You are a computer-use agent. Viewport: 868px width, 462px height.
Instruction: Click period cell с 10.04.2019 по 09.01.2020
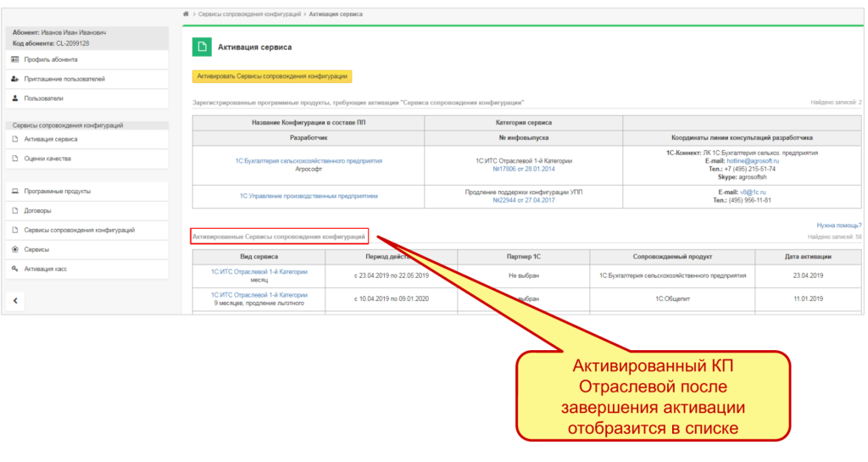(391, 298)
